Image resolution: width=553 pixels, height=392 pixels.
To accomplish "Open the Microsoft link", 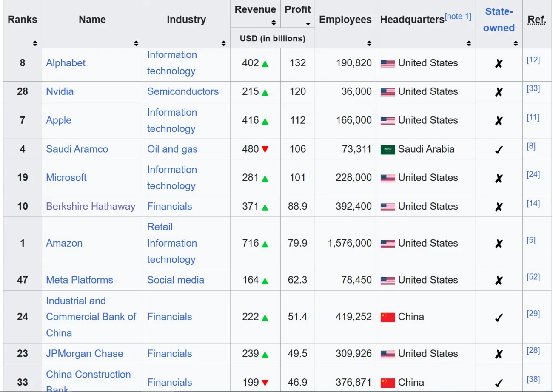I will point(66,177).
